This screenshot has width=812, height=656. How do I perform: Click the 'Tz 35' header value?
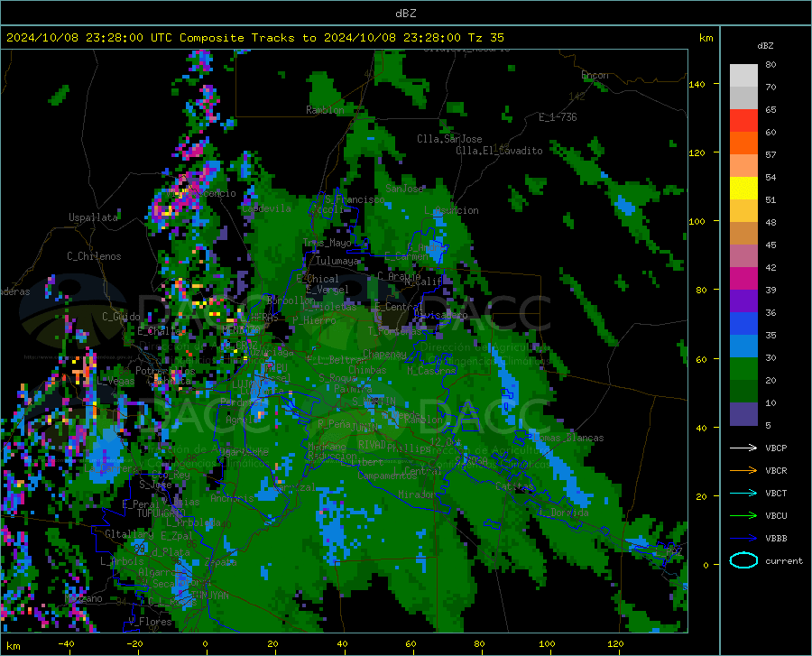[485, 38]
